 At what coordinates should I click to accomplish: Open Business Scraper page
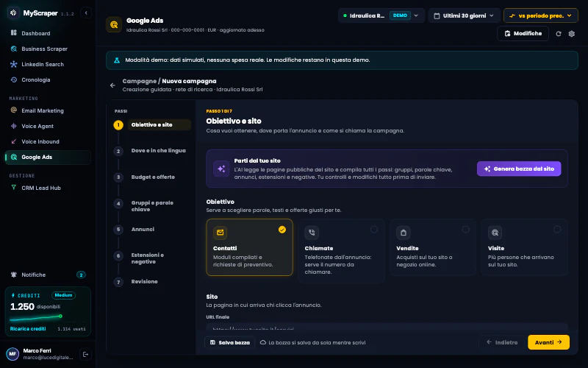(48, 49)
